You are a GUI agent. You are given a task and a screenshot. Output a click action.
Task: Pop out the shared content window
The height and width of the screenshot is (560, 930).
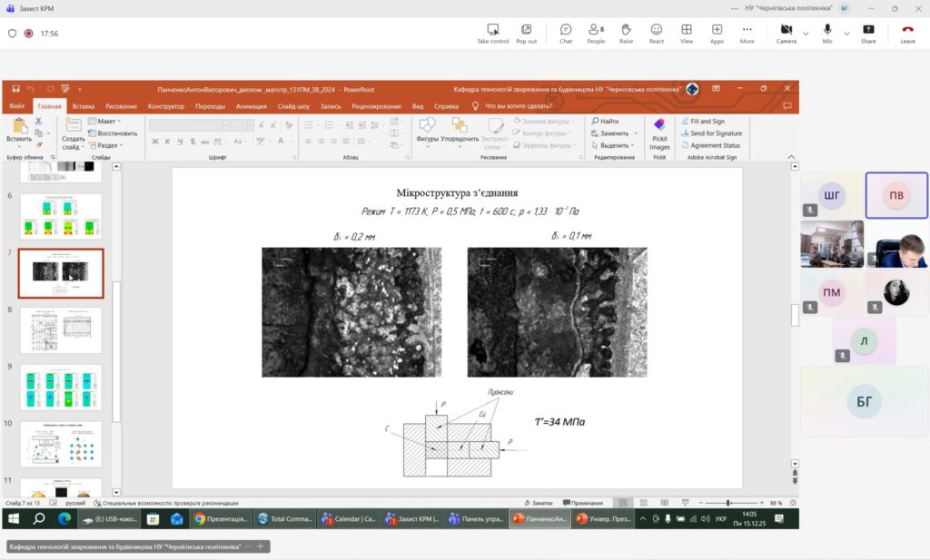click(526, 34)
